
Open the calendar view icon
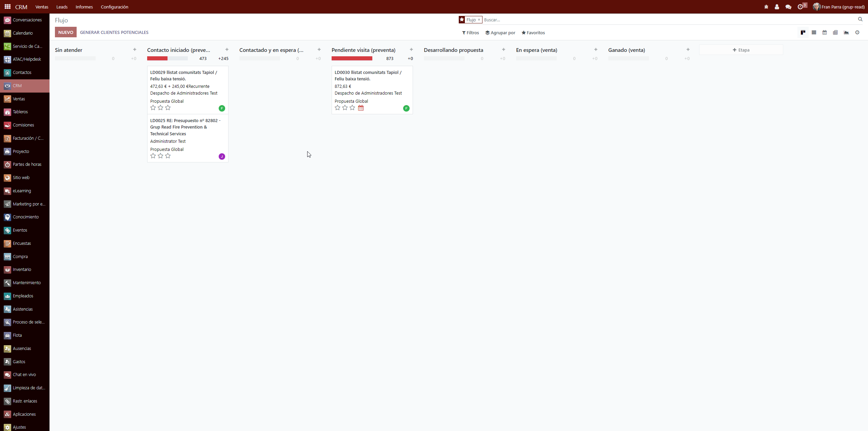pyautogui.click(x=825, y=33)
